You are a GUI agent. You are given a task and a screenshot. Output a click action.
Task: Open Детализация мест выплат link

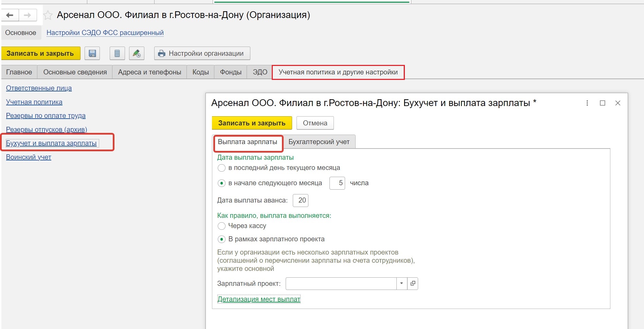coord(259,299)
